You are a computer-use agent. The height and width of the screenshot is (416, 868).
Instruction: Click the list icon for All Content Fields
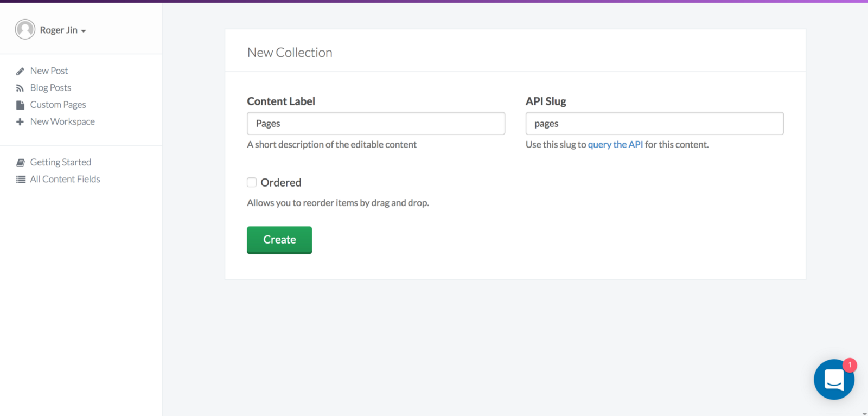tap(21, 180)
